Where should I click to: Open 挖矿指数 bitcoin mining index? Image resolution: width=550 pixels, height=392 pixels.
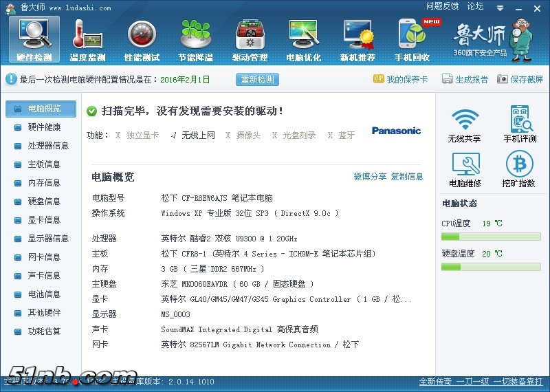pos(520,169)
